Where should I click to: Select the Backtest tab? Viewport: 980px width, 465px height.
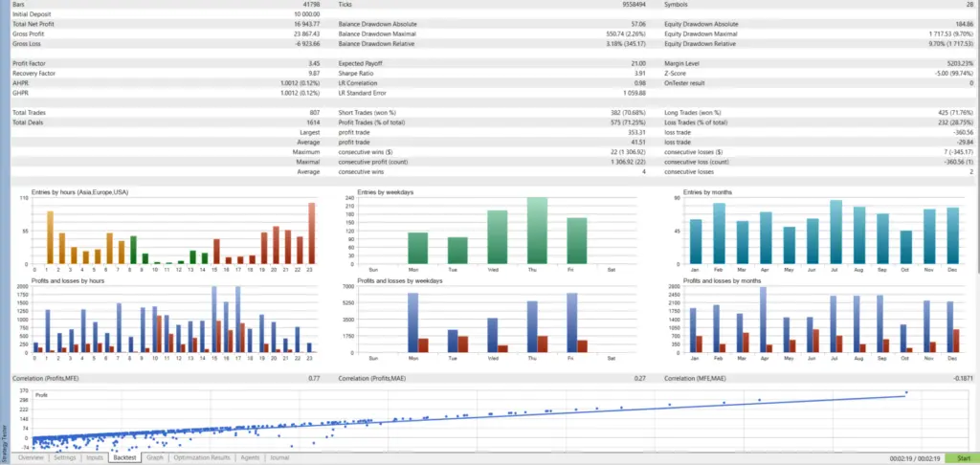point(124,458)
